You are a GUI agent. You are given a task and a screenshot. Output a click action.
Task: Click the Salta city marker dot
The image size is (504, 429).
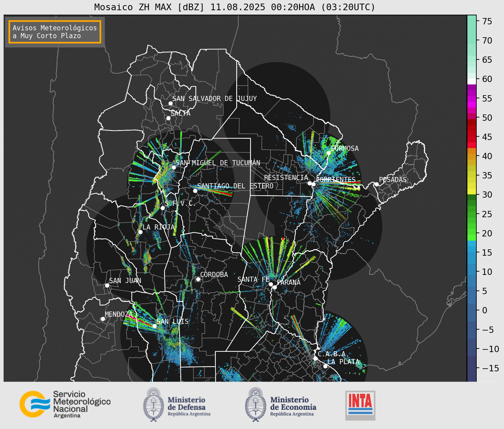[x=168, y=118]
